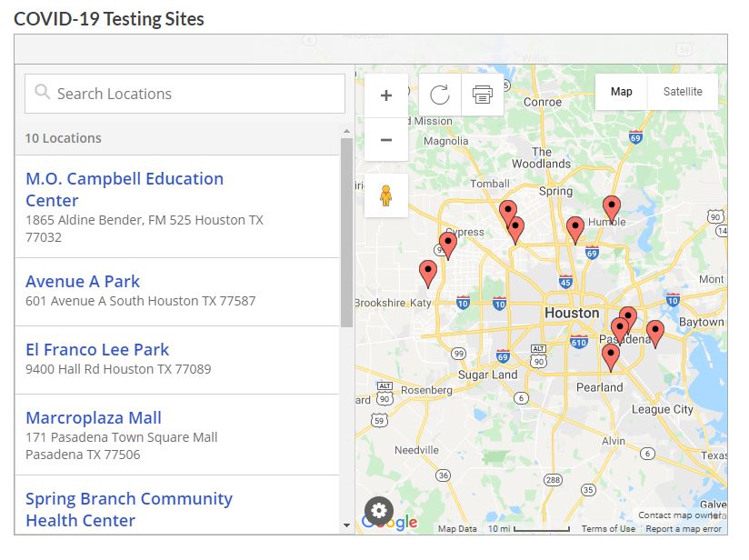Screen dimensions: 749x560
Task: Reset the map with the refresh icon
Action: 439,95
